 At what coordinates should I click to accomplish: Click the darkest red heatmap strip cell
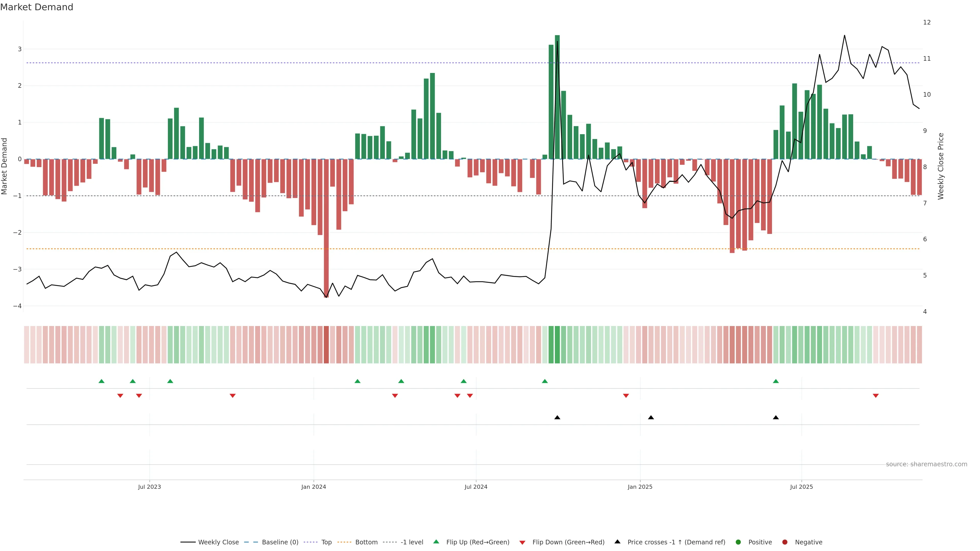coord(326,345)
